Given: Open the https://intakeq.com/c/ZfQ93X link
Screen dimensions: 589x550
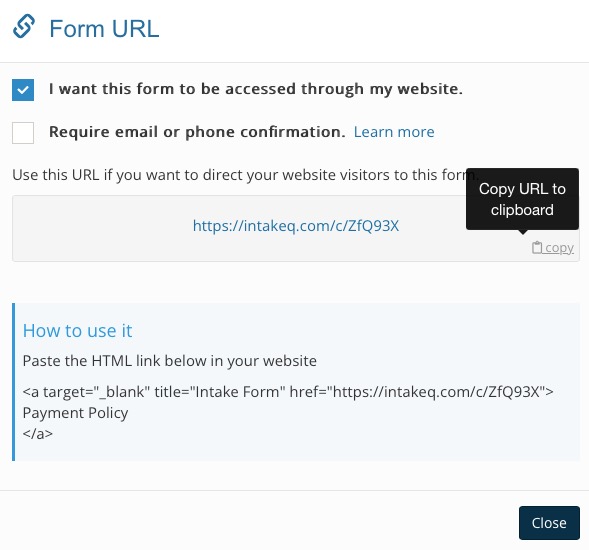Looking at the screenshot, I should tap(296, 226).
